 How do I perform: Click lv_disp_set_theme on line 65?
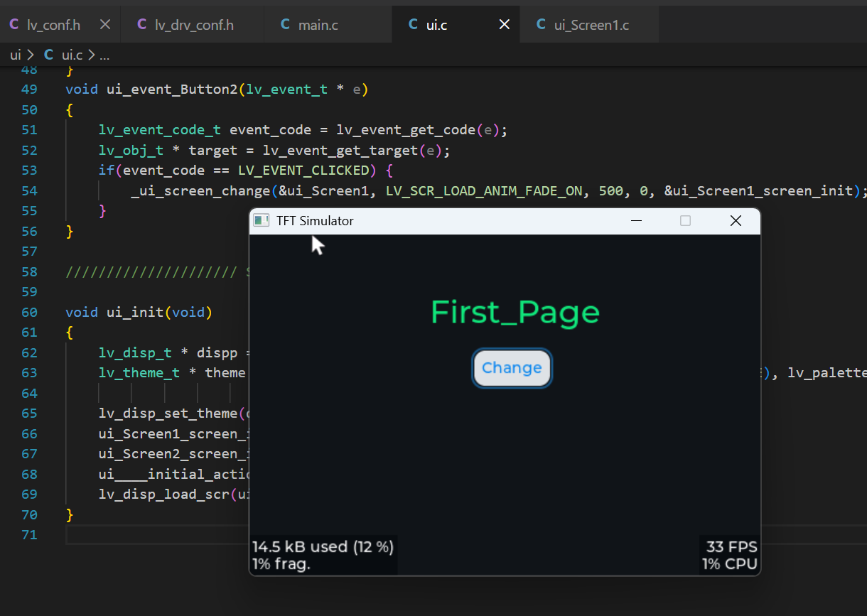(168, 414)
